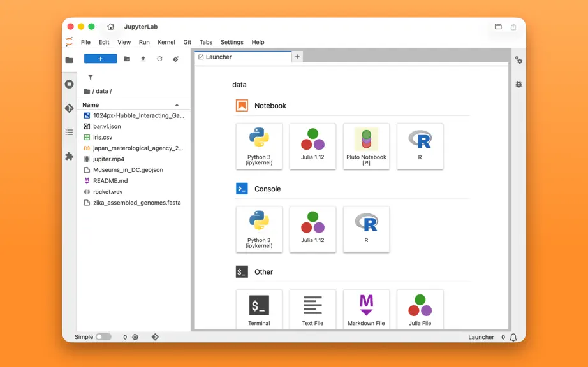Screen dimensions: 588x367
Task: Click the share icon in title bar
Action: (513, 27)
